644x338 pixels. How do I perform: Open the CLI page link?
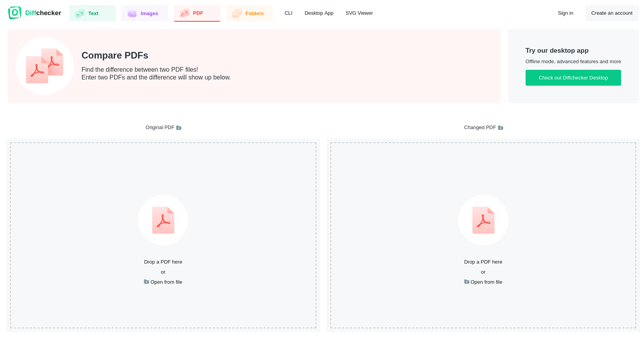pyautogui.click(x=288, y=13)
